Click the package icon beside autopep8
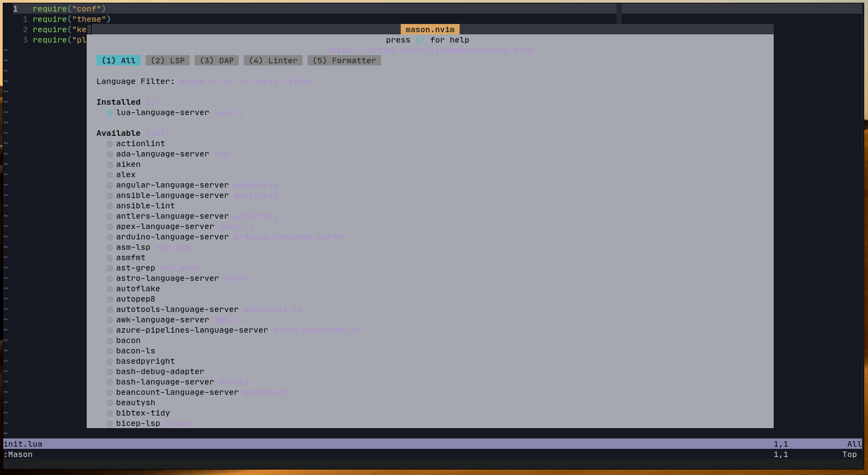The image size is (868, 475). pyautogui.click(x=110, y=299)
